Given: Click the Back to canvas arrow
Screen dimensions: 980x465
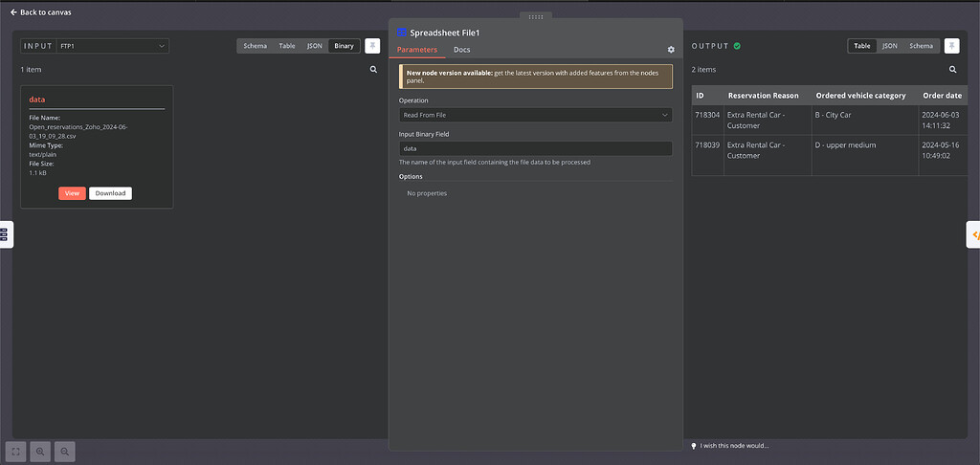Looking at the screenshot, I should 13,12.
